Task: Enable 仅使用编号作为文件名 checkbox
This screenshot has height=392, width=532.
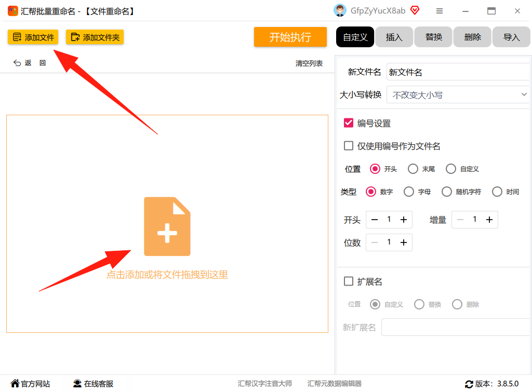Action: coord(349,146)
